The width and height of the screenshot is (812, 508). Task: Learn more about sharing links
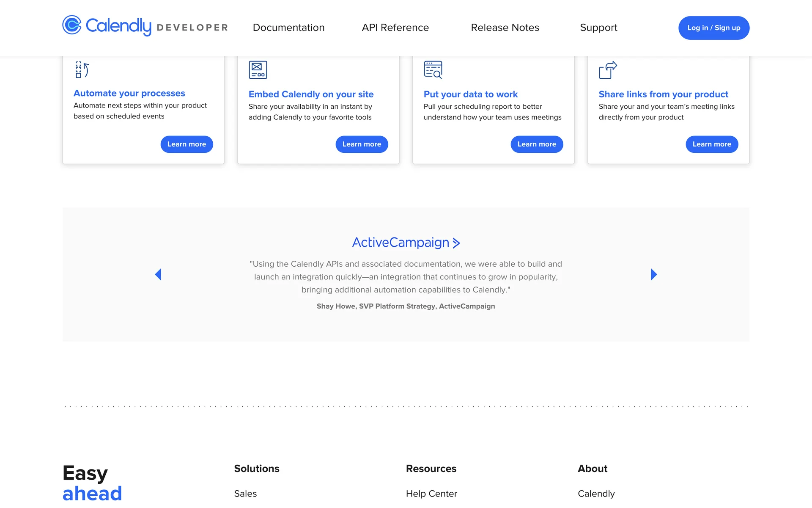(x=712, y=144)
